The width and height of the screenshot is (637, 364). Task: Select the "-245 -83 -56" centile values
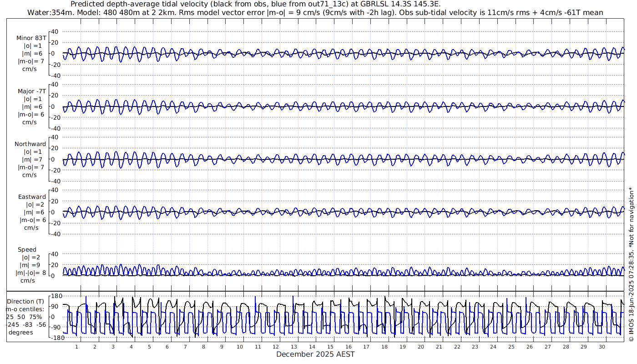click(26, 324)
